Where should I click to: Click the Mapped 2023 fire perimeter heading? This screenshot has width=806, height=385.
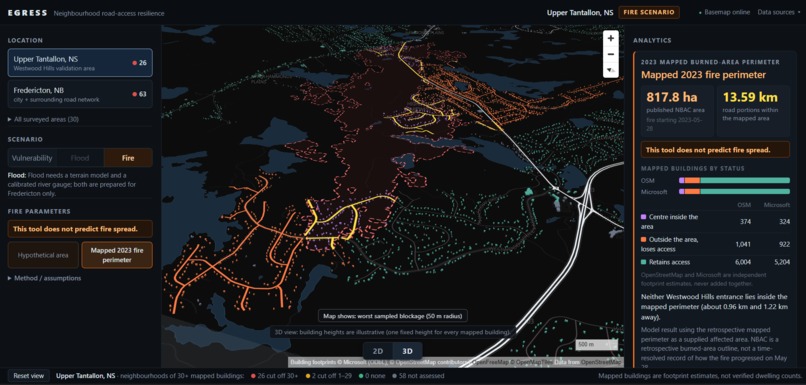[703, 75]
